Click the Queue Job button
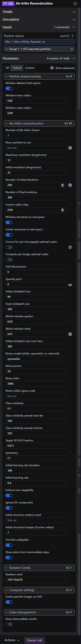Screen dimensions: 81x644 tap(34, 638)
